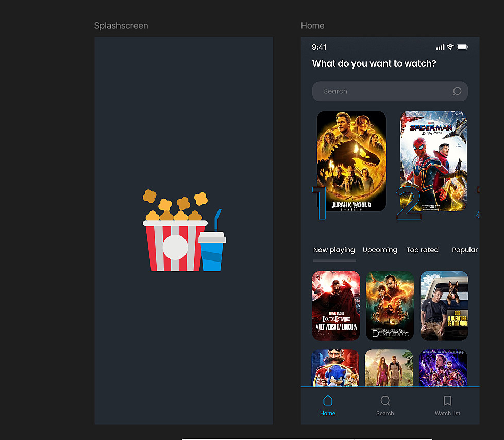The width and height of the screenshot is (504, 440).
Task: Tap the battery icon in the status bar
Action: tap(462, 47)
